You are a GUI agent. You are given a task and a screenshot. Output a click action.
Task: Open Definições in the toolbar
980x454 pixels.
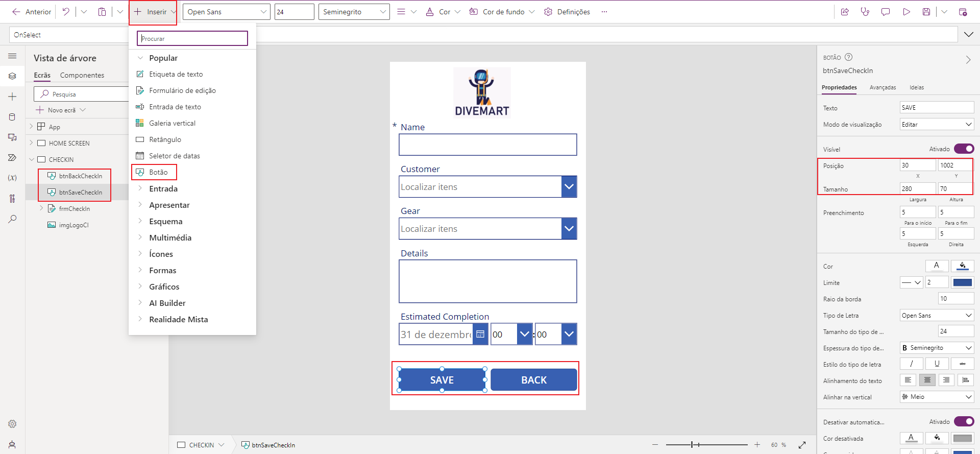point(567,12)
